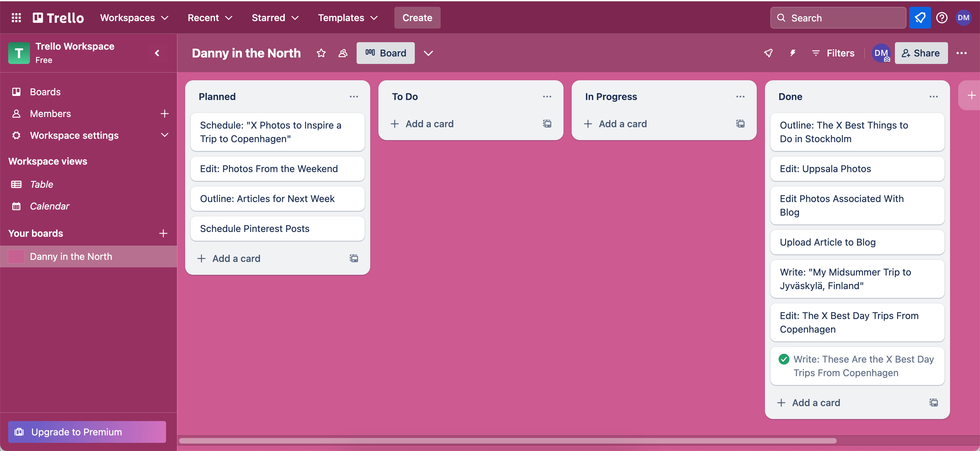980x451 pixels.
Task: Click the Share button
Action: coord(921,53)
